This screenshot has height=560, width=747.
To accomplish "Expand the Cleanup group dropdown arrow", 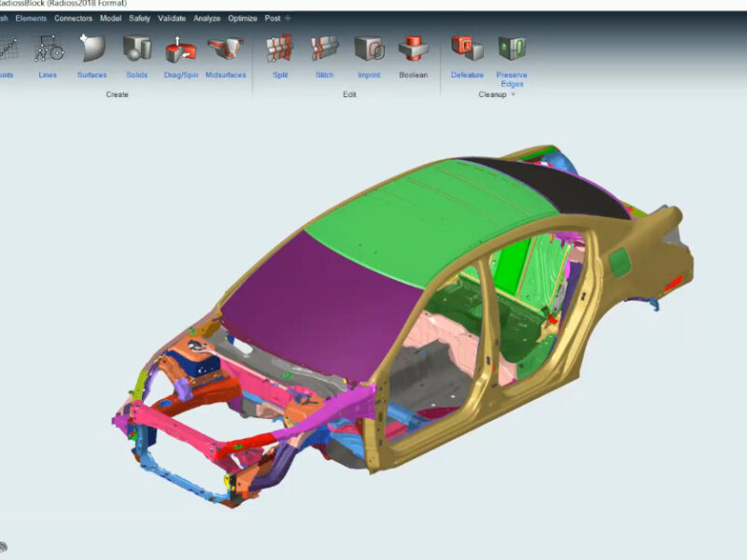I will point(514,94).
